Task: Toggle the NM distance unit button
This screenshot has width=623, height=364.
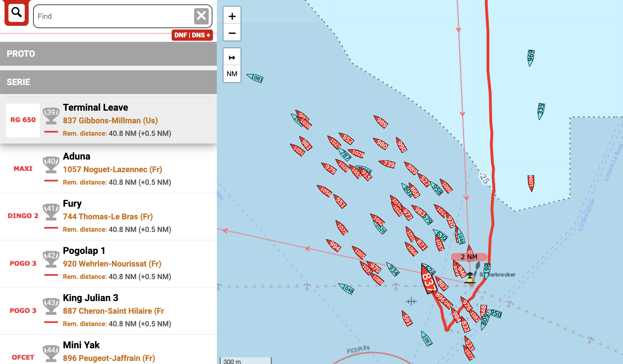Action: tap(232, 74)
